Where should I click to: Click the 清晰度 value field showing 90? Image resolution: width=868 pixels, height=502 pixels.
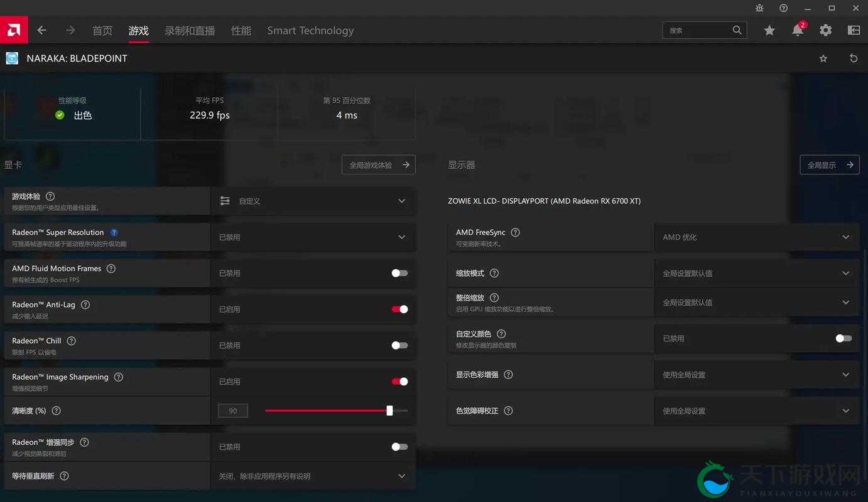click(x=233, y=411)
